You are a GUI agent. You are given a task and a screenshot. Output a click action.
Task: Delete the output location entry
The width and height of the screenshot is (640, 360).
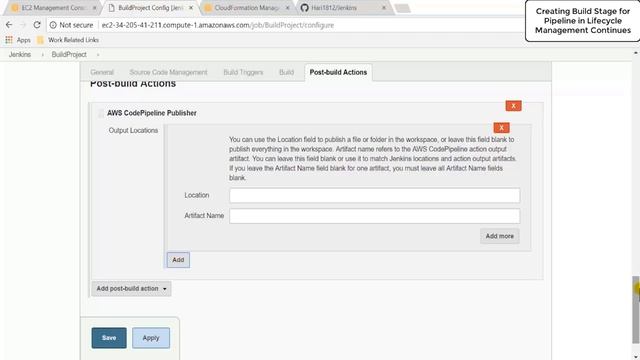[x=501, y=128]
